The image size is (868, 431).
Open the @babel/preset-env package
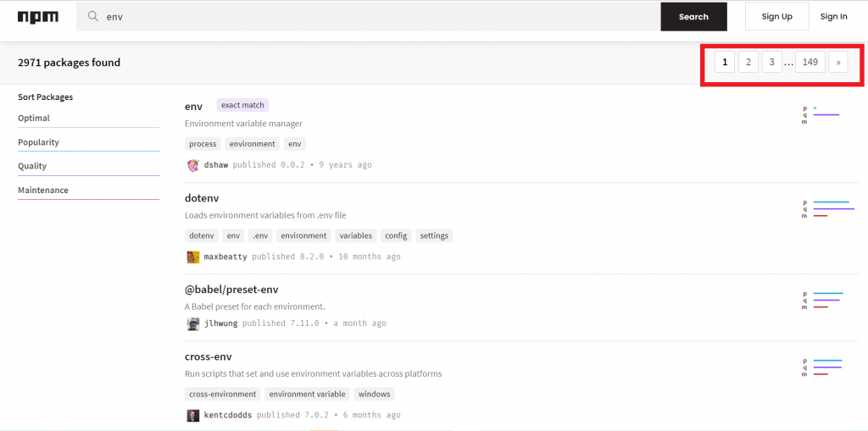[231, 290]
